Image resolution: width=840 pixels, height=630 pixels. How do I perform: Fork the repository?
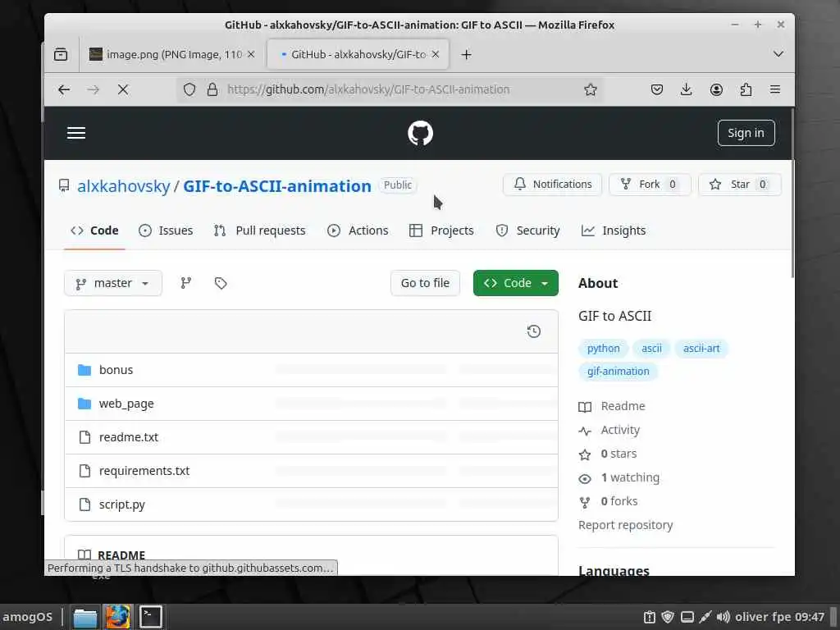coord(650,185)
